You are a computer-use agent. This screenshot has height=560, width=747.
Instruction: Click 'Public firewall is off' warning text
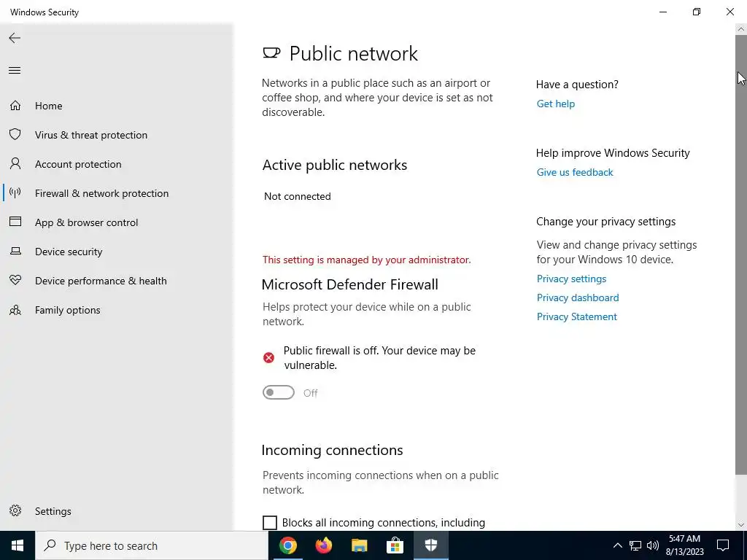[x=379, y=357]
